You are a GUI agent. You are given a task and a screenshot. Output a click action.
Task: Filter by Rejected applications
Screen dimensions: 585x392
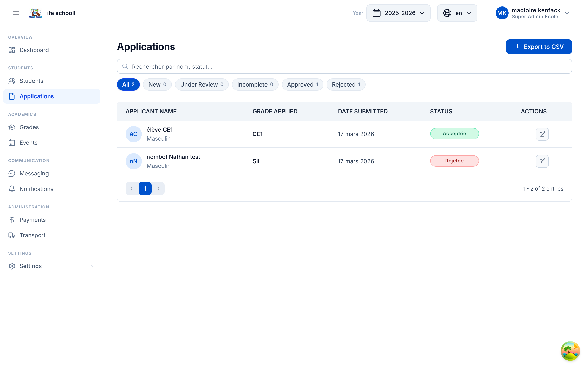click(346, 84)
